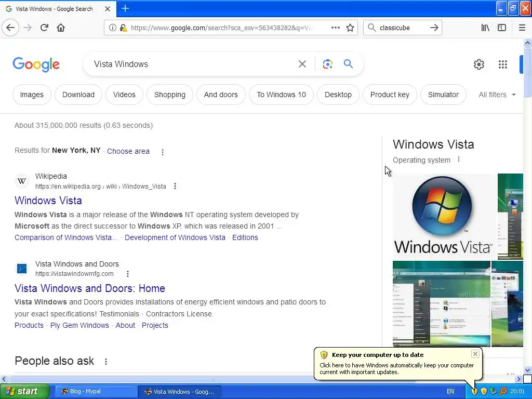Screen dimensions: 532x399
Task: Open the Products sublink
Action: tap(29, 325)
